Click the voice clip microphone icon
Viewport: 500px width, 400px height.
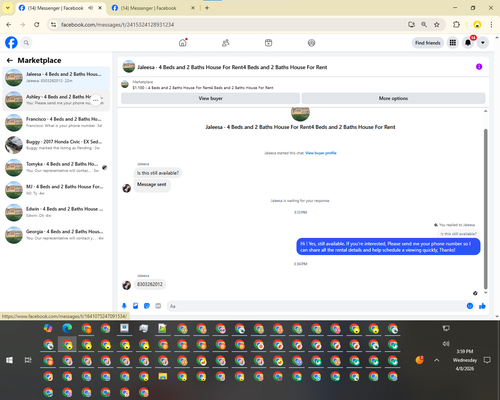coord(124,306)
